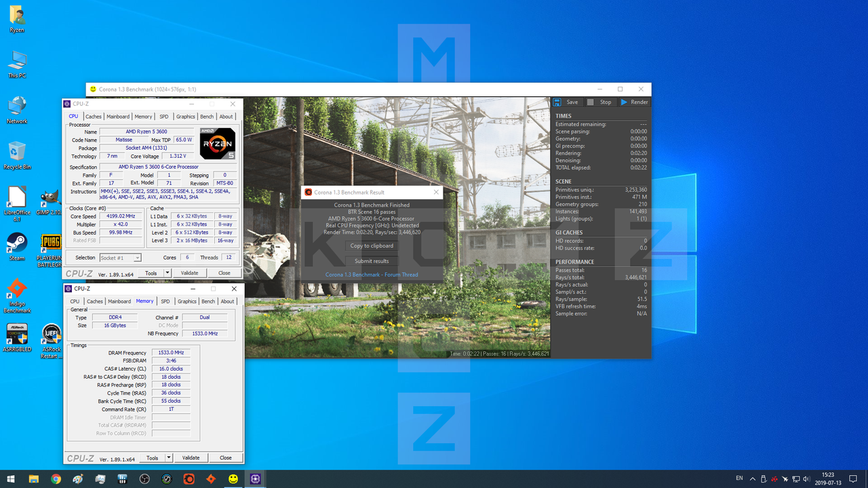
Task: Open ASRock Restart to UEFI shortcut
Action: (52, 342)
